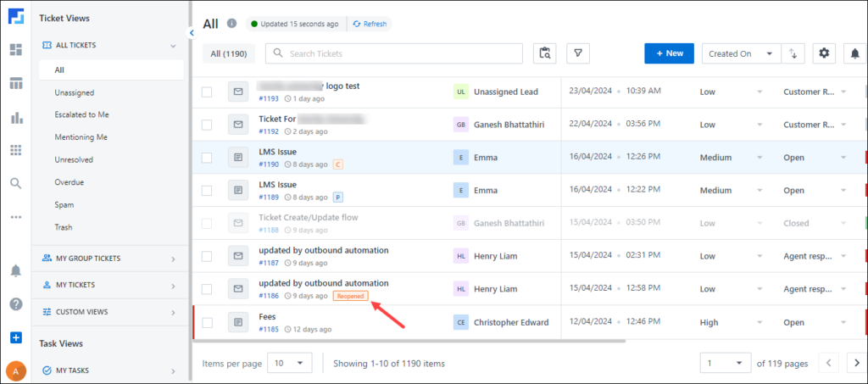Select checkbox for ticket #1190 LMS Issue
Image resolution: width=868 pixels, height=384 pixels.
pyautogui.click(x=207, y=158)
